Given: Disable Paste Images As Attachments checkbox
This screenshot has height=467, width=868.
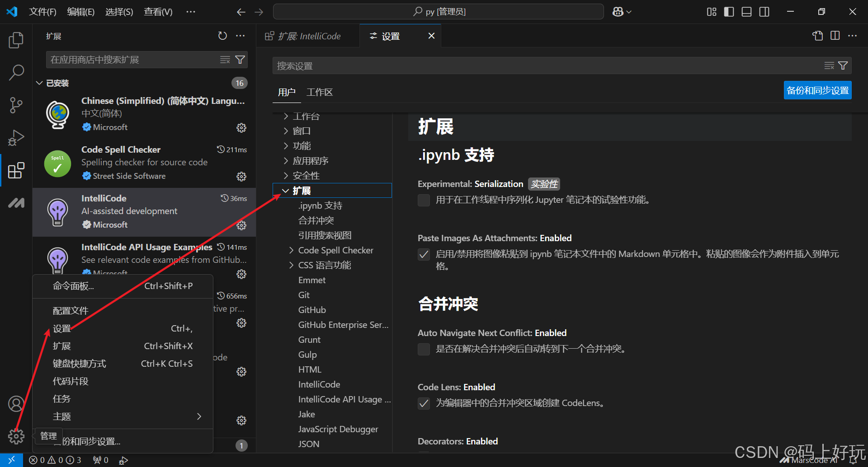Looking at the screenshot, I should pyautogui.click(x=424, y=254).
